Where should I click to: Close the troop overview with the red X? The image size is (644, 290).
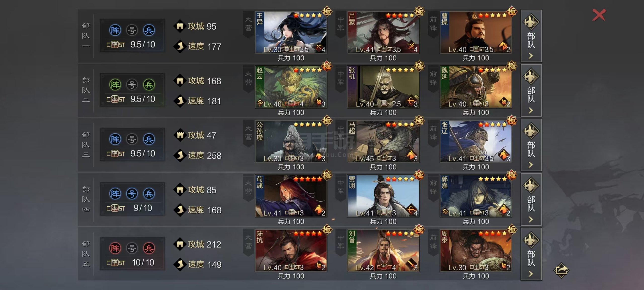pos(599,15)
